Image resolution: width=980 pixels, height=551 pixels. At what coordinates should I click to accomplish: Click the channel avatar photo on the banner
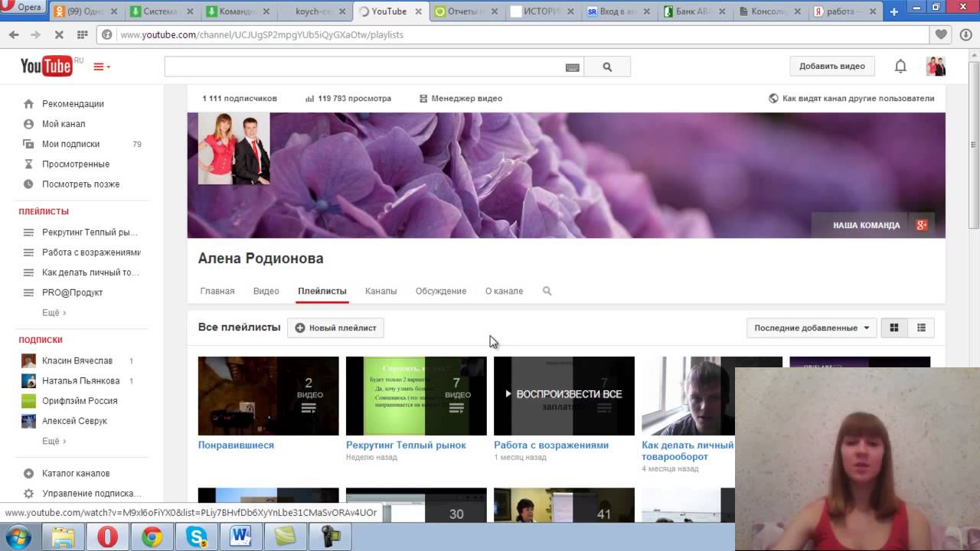(234, 148)
